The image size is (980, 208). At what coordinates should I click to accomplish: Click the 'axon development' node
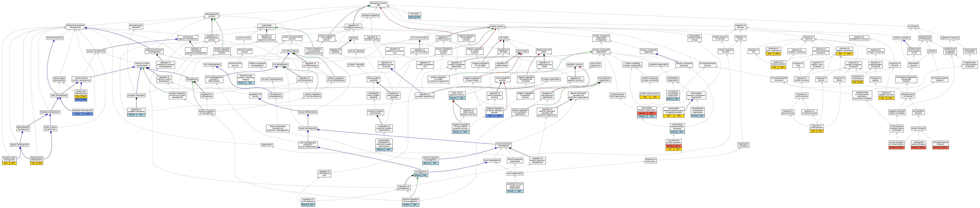[x=492, y=161]
